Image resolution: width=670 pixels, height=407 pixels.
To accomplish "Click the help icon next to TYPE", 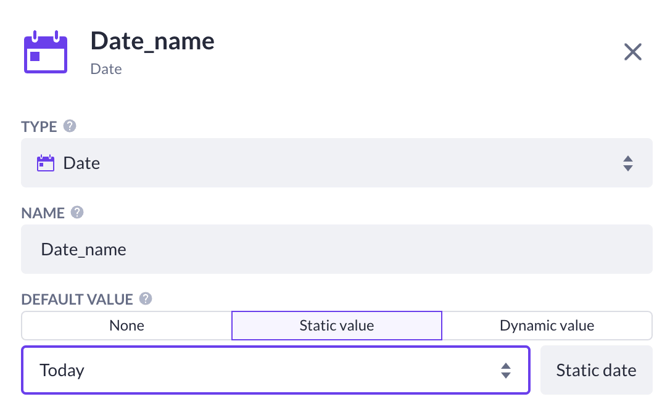I will click(70, 126).
